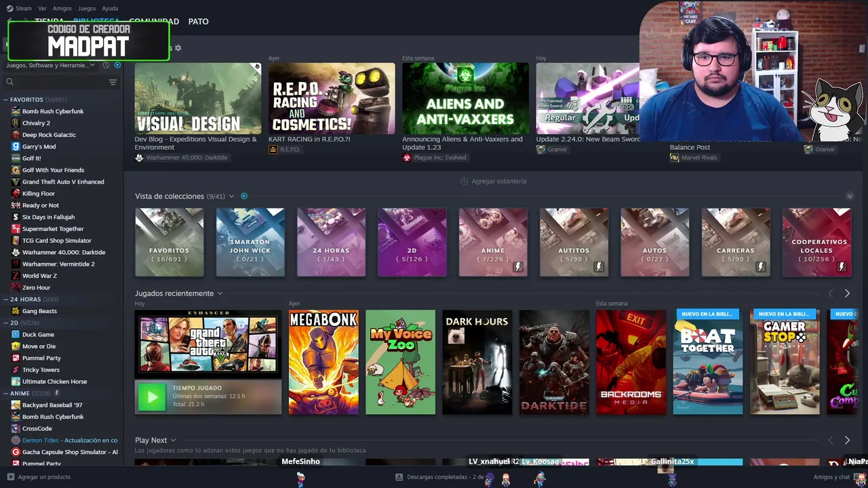868x488 pixels.
Task: Click Gang Beasts game icon
Action: 16,311
